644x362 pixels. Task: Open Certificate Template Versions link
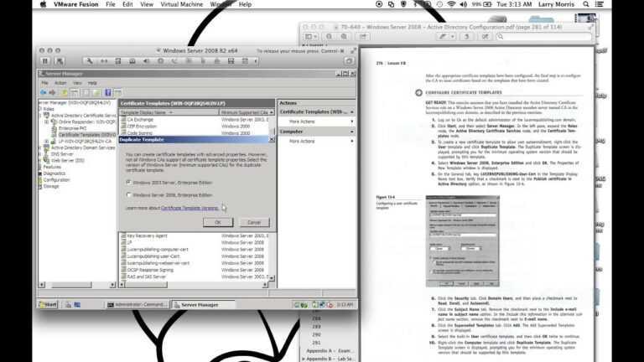pos(190,208)
